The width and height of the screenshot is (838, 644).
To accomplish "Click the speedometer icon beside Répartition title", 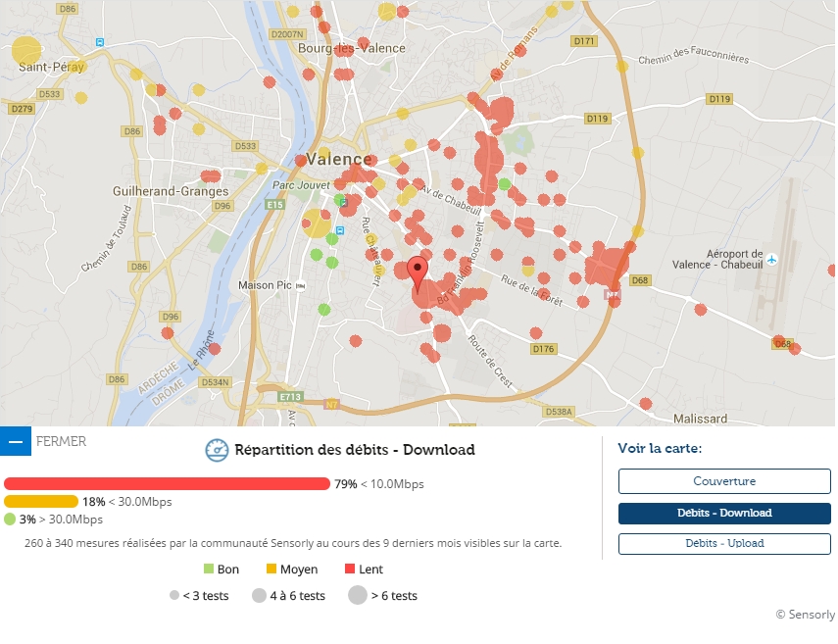I will coord(217,450).
